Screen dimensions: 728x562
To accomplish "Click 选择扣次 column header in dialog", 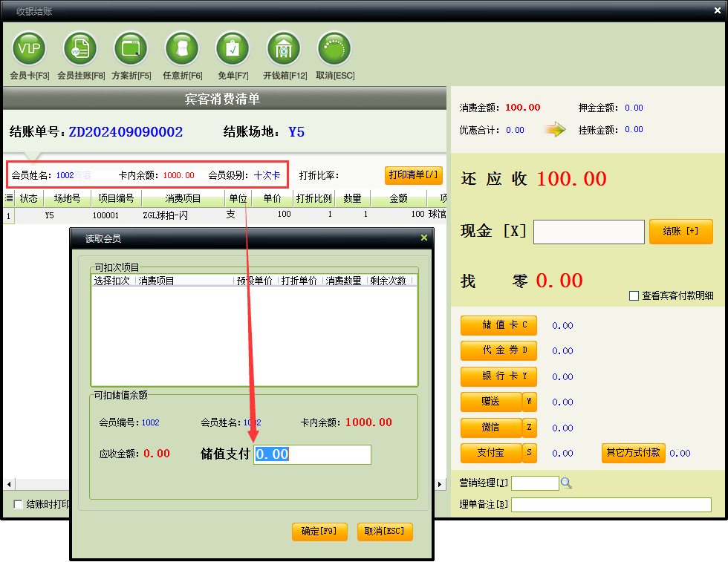I will coord(112,281).
